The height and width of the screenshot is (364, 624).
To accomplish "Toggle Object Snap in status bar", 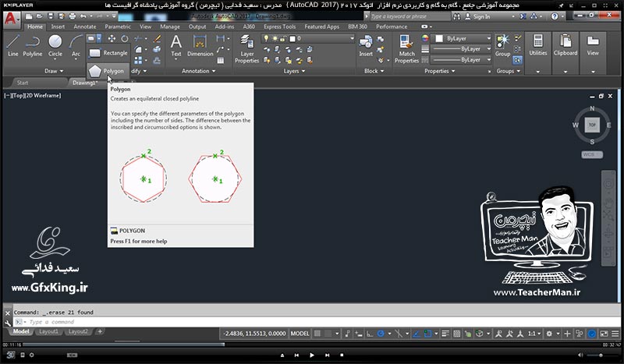I will [x=427, y=334].
